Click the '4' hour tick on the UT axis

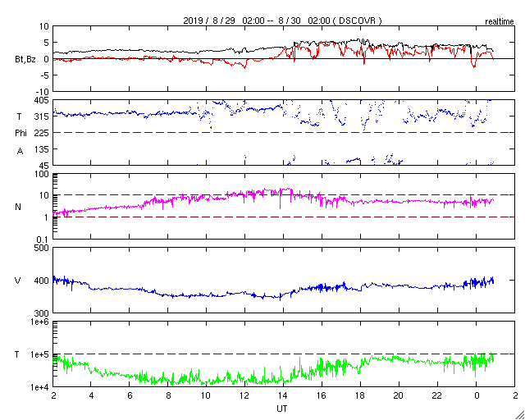pos(90,396)
